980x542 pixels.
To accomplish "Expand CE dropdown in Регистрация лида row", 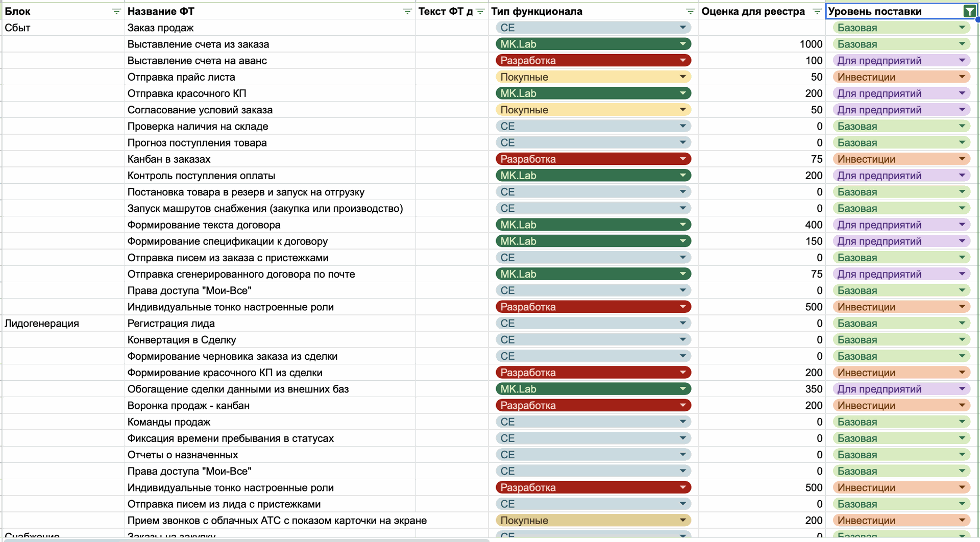I will pyautogui.click(x=682, y=324).
